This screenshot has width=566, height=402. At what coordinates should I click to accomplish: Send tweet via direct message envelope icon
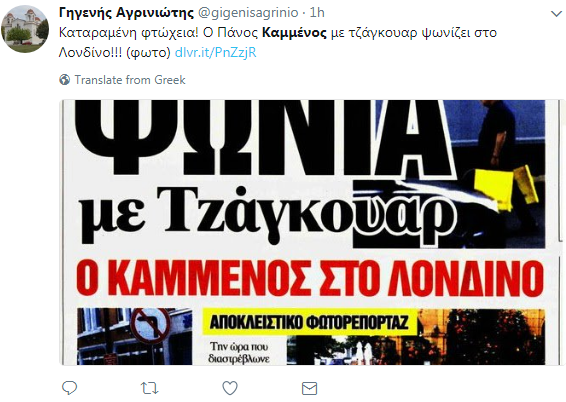coord(309,388)
